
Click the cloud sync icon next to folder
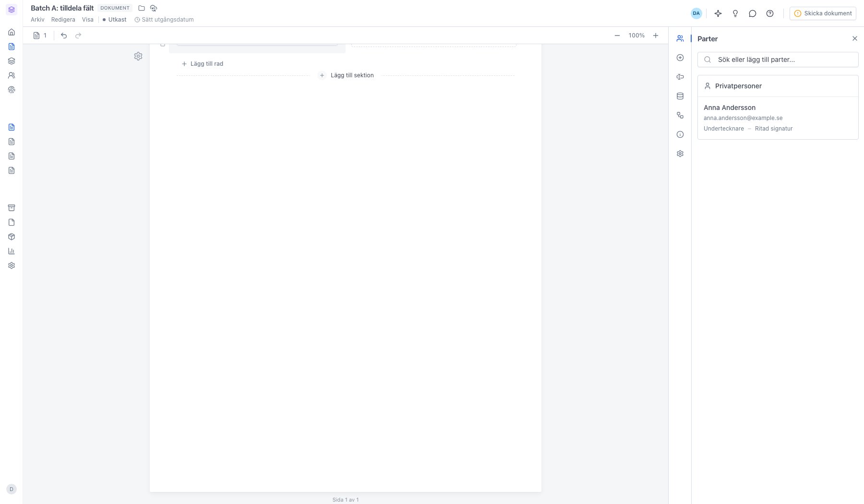tap(154, 8)
